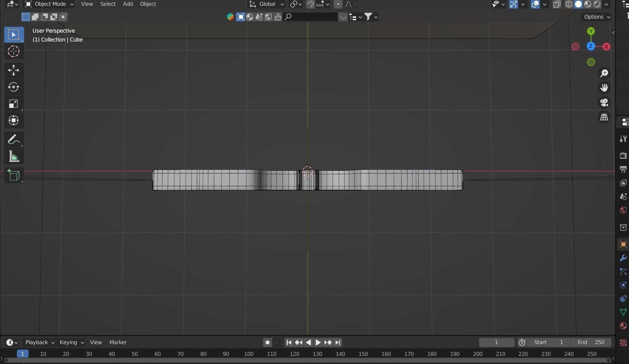This screenshot has width=629, height=364.
Task: Open the View Layer properties tab
Action: 623,183
